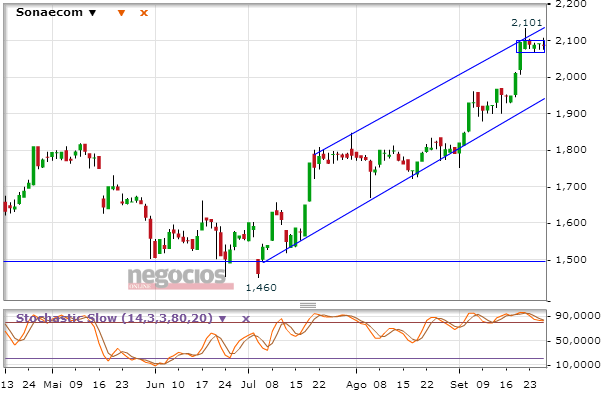Screen dimensions: 610x395
Task: Open the Stochastic Slow settings dropdown arrow
Action: (x=223, y=319)
